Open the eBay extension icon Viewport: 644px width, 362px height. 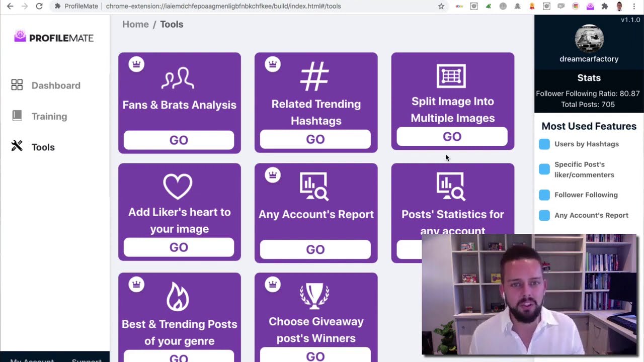pyautogui.click(x=459, y=6)
